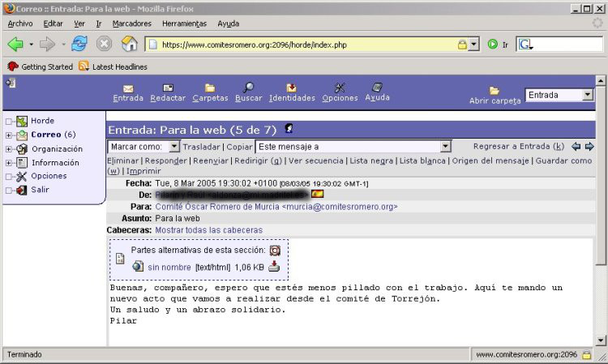Go to the browser Home page icon
Screen dimensions: 608x364
pyautogui.click(x=129, y=44)
